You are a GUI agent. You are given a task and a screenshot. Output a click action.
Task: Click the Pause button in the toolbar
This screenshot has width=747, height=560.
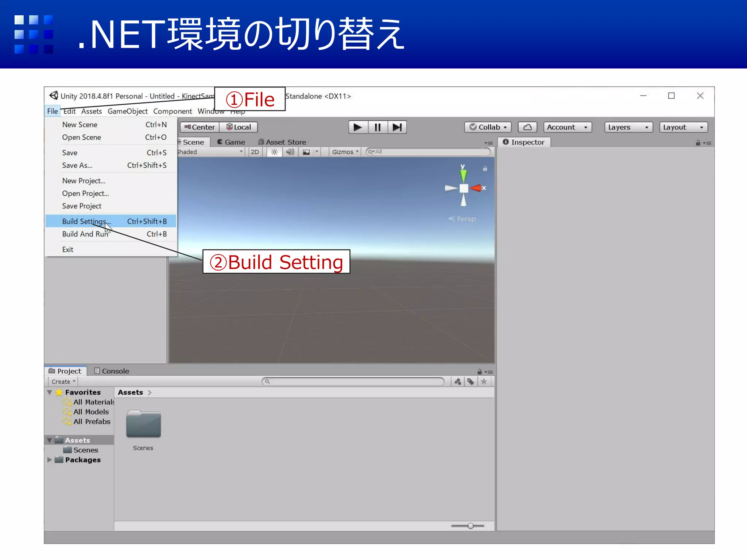378,127
